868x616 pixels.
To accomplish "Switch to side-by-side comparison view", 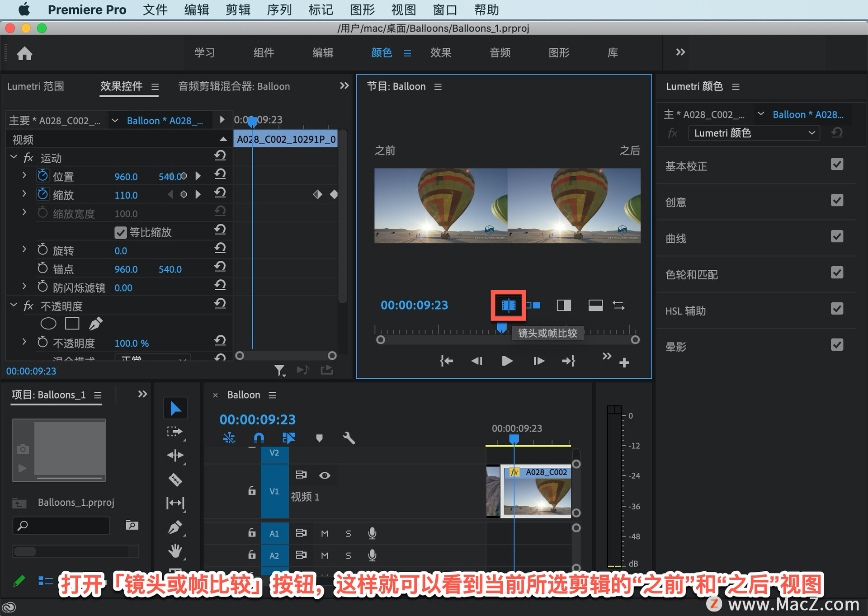I will (x=533, y=306).
